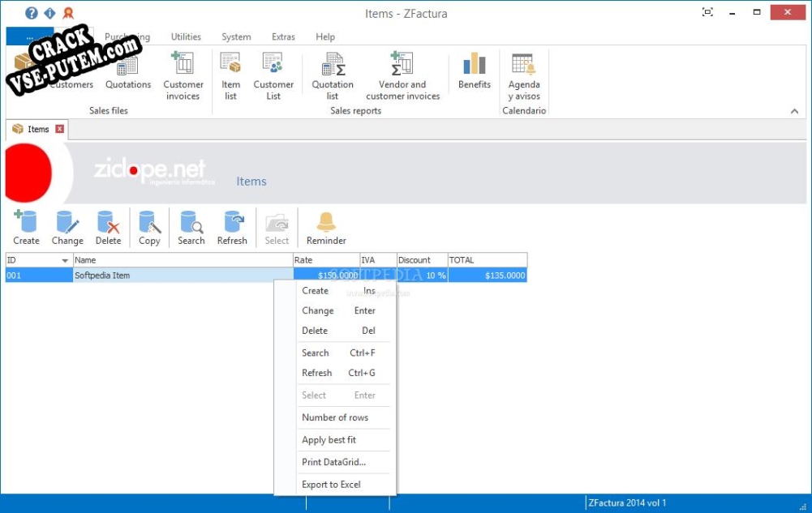Close the Items tab with red X
The height and width of the screenshot is (513, 812).
point(59,129)
